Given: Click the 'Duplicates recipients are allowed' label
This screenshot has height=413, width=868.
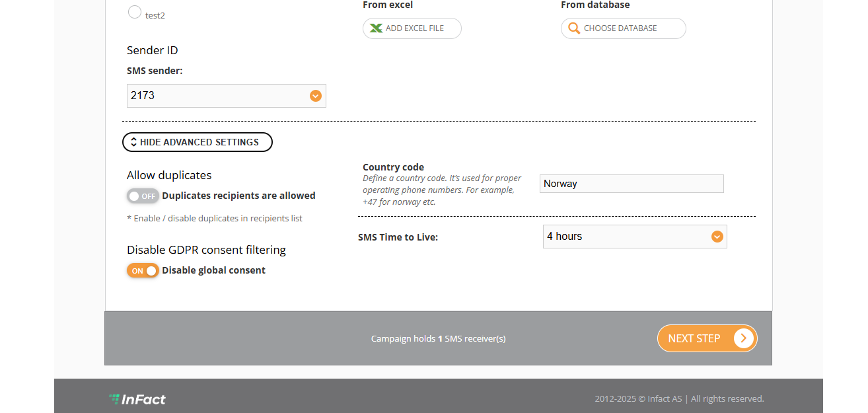Looking at the screenshot, I should point(238,196).
